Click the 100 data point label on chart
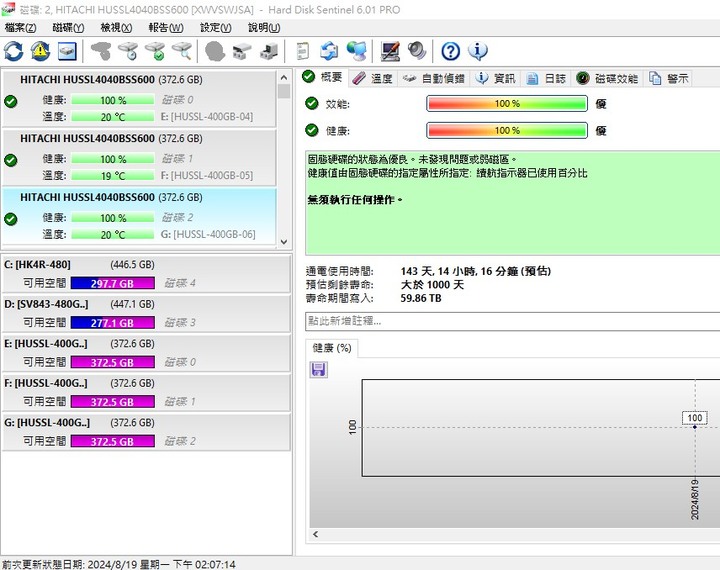 point(694,418)
